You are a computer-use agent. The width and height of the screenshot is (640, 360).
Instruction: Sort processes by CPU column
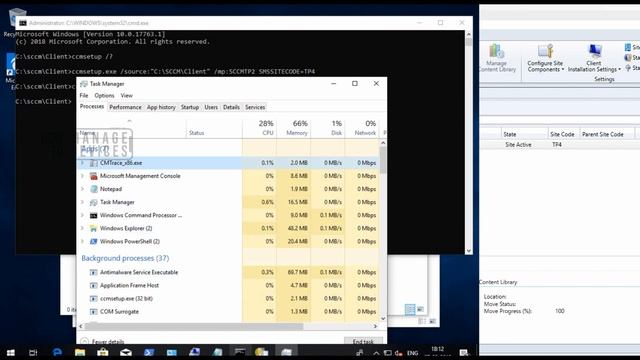pyautogui.click(x=260, y=128)
